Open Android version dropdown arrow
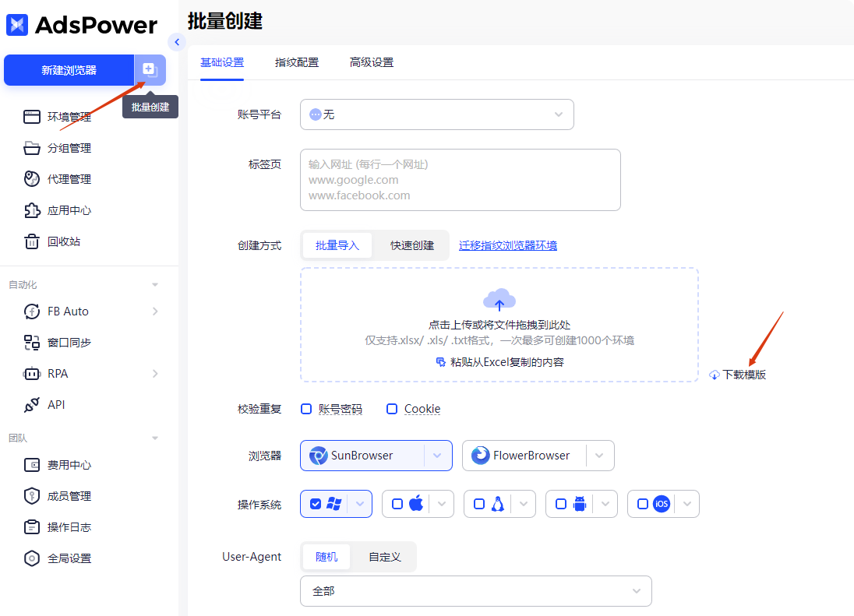The width and height of the screenshot is (854, 616). click(x=605, y=504)
